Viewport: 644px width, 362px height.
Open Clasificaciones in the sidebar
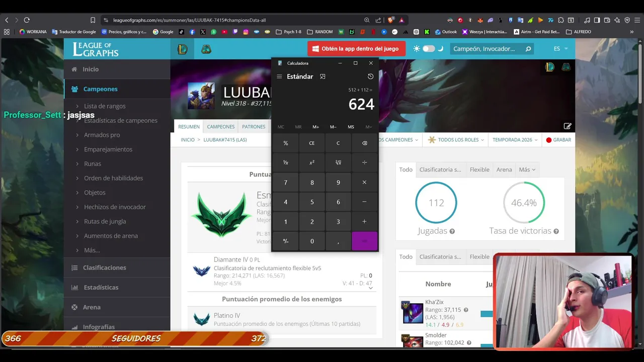click(x=117, y=267)
